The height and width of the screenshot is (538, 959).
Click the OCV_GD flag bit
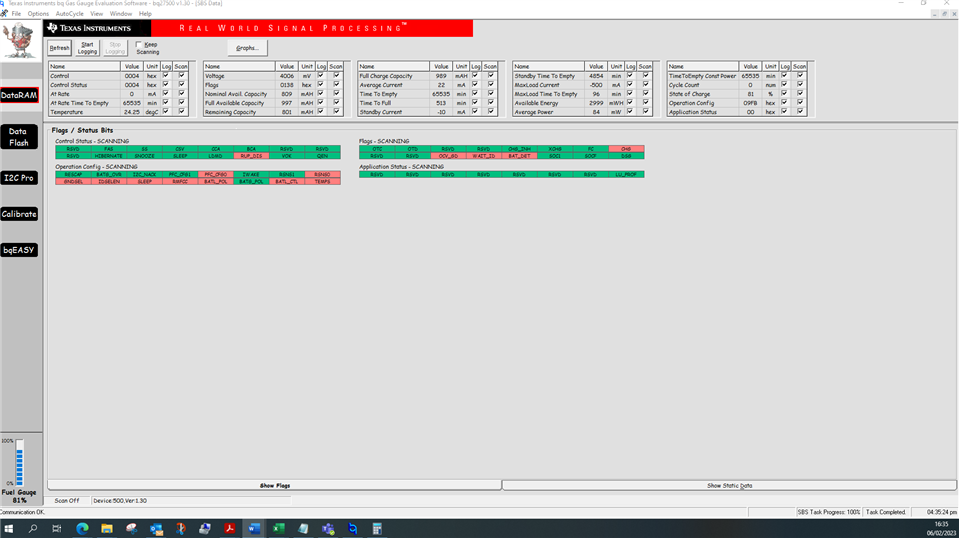448,156
